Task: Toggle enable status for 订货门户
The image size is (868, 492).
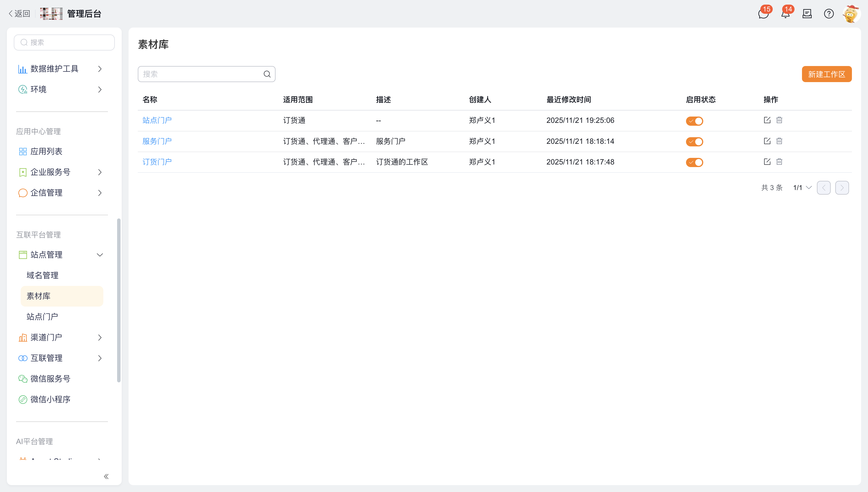Action: [694, 162]
